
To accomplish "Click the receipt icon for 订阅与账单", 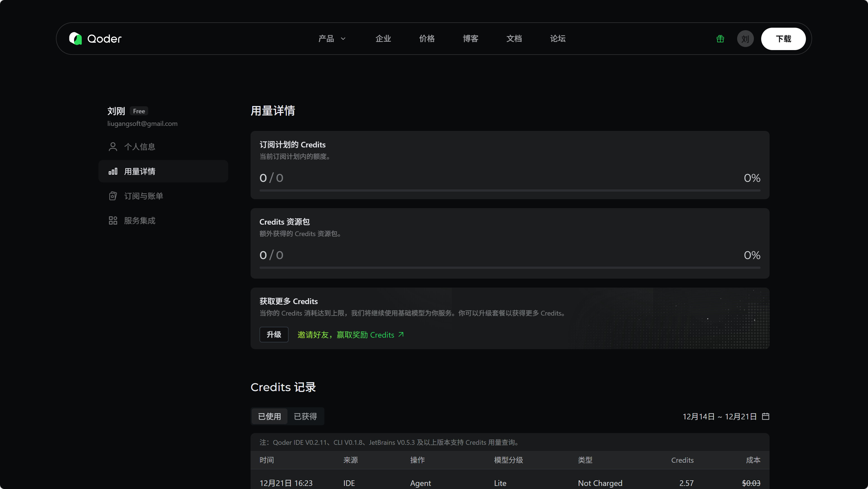I will pyautogui.click(x=113, y=196).
